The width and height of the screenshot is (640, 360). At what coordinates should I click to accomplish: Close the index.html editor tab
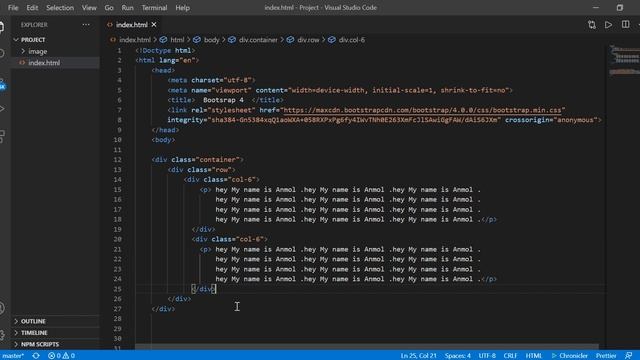(x=154, y=25)
